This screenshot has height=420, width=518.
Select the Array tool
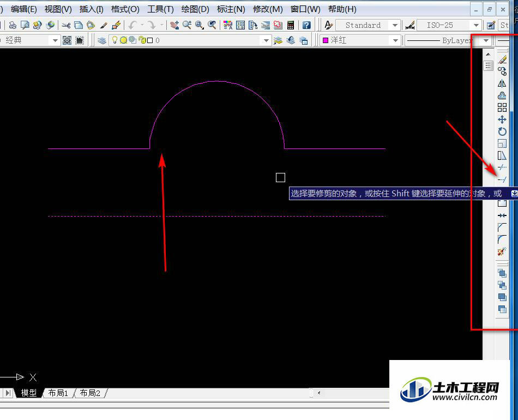502,107
